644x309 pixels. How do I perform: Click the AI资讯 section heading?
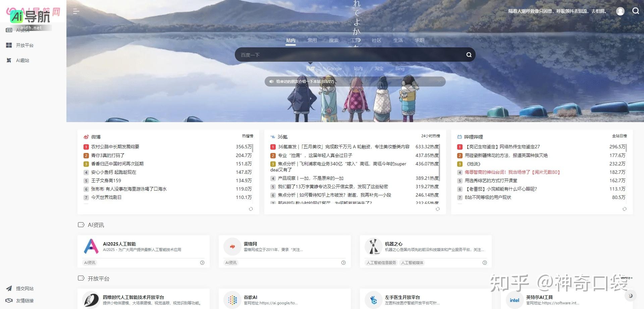[96, 225]
